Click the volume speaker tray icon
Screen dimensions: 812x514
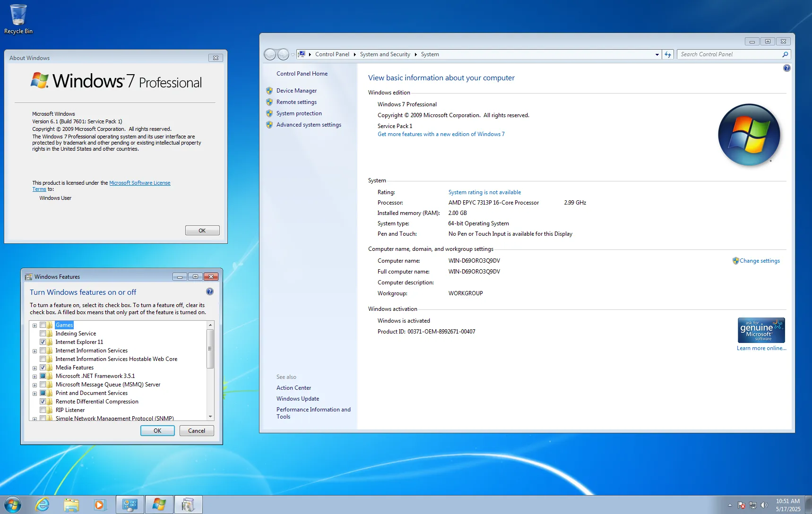[x=764, y=505]
